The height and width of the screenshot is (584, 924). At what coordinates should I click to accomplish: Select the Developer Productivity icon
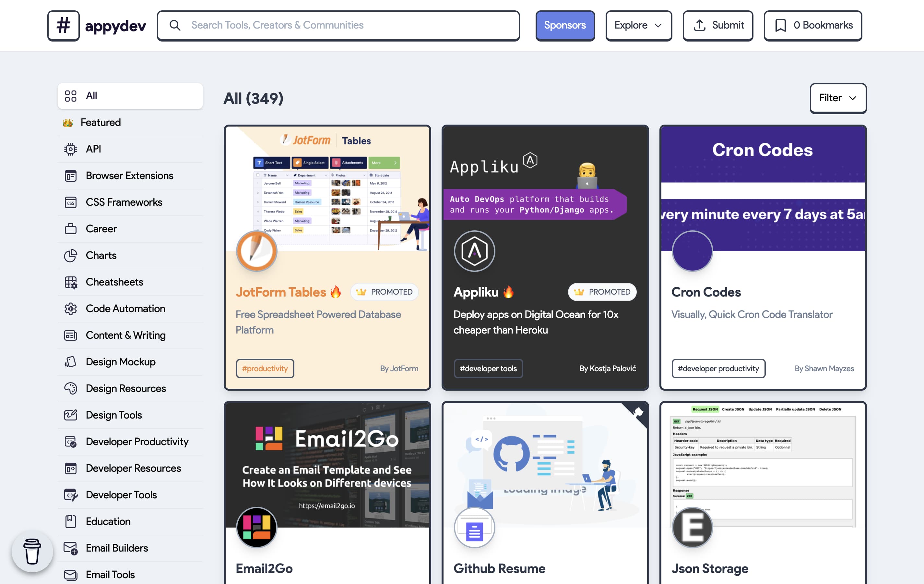[x=71, y=442]
